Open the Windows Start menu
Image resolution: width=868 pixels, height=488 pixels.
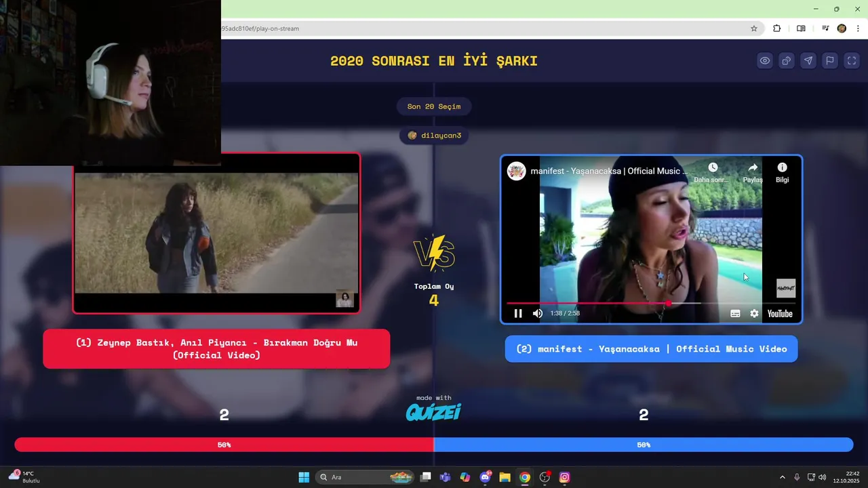[x=304, y=477]
